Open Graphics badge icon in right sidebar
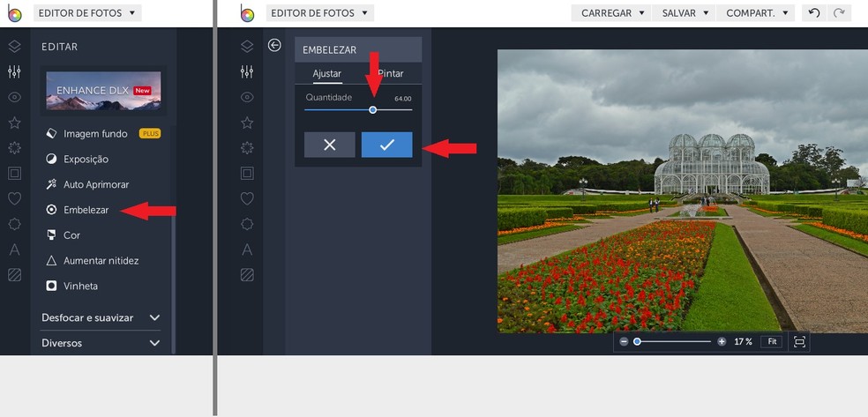Viewport: 868px width, 417px height. tap(248, 224)
